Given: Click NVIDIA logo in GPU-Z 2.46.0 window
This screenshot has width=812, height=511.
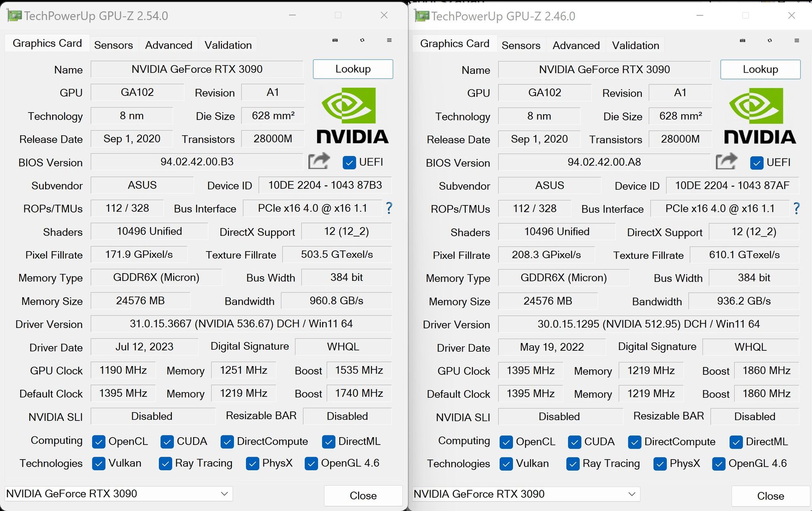Looking at the screenshot, I should coord(760,116).
